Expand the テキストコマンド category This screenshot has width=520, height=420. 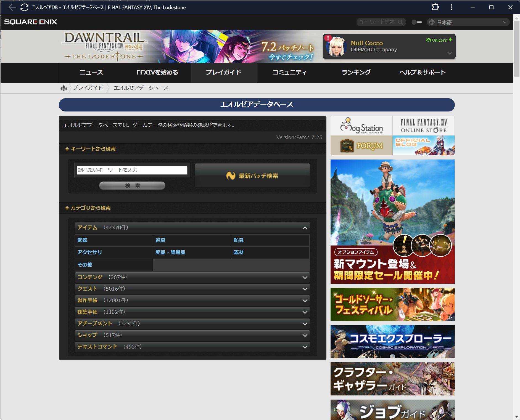(192, 347)
